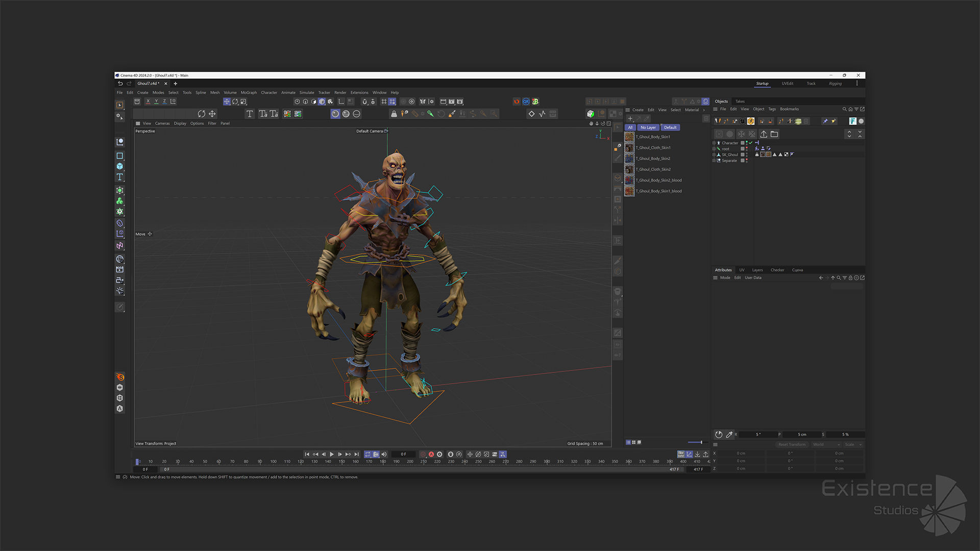This screenshot has width=980, height=551.
Task: Search objects with magnifier icon
Action: pos(844,109)
